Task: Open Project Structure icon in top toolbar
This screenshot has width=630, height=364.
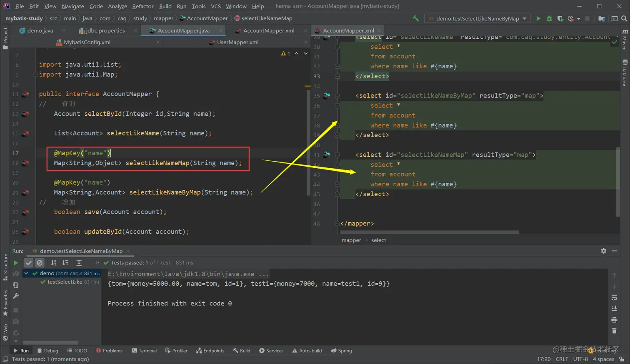Action: click(601, 18)
